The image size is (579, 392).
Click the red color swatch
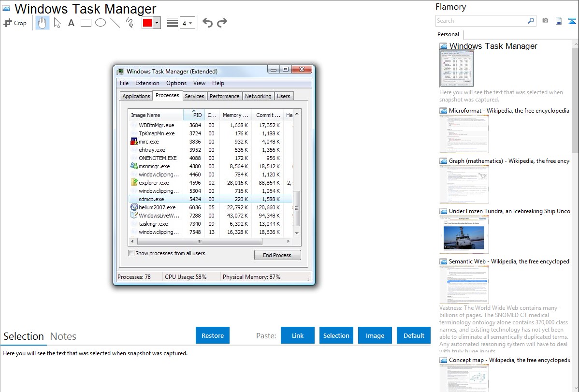click(147, 23)
